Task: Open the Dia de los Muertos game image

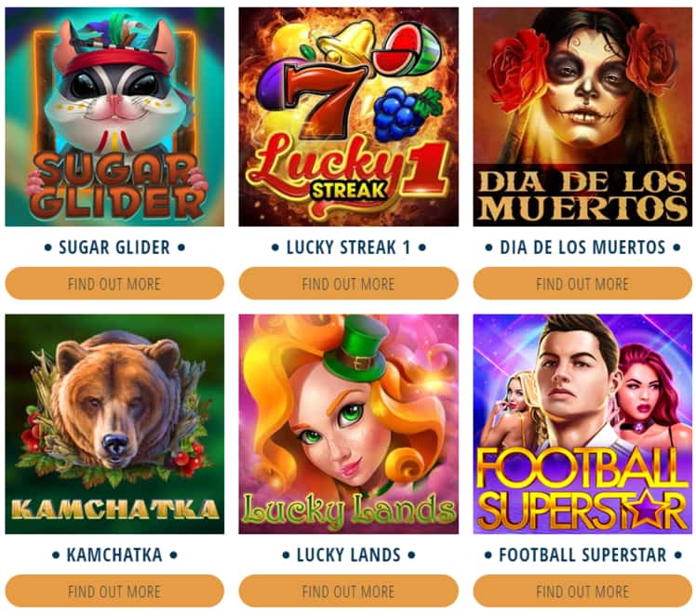Action: (x=582, y=116)
